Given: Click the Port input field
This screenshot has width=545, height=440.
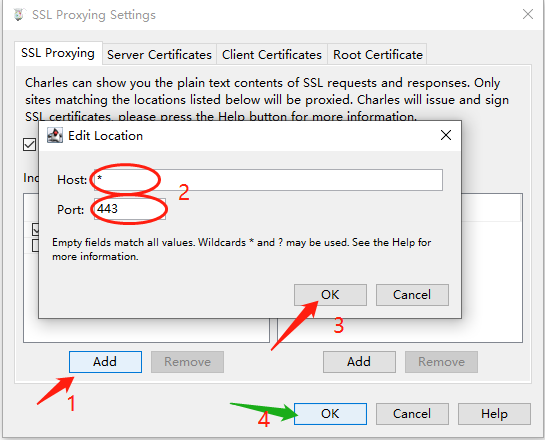Looking at the screenshot, I should pos(130,209).
